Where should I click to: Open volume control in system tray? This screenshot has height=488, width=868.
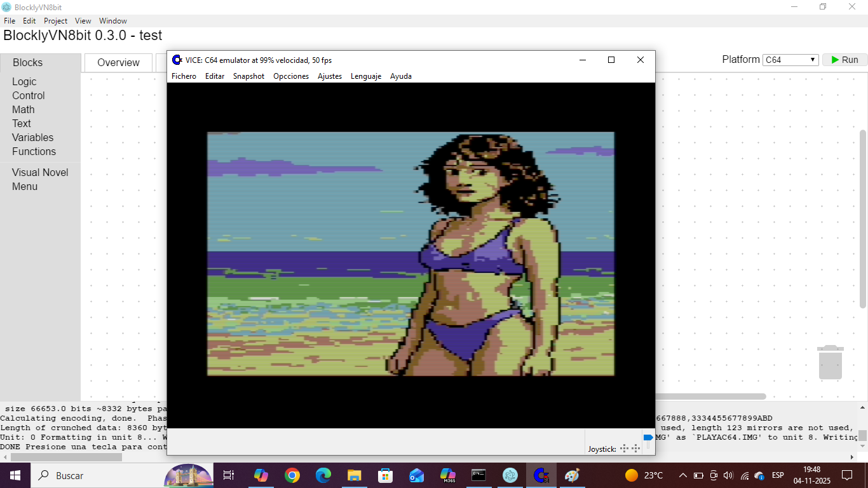tap(729, 475)
